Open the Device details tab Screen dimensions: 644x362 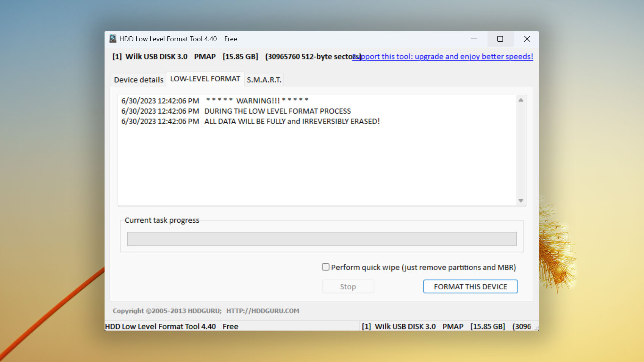[x=139, y=80]
